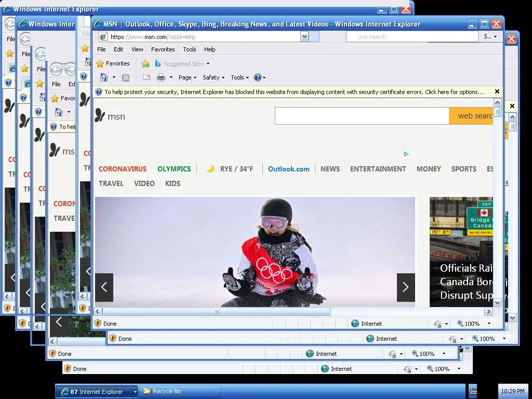Expand the Print dropdown arrow
This screenshot has height=399, width=532.
(x=171, y=77)
